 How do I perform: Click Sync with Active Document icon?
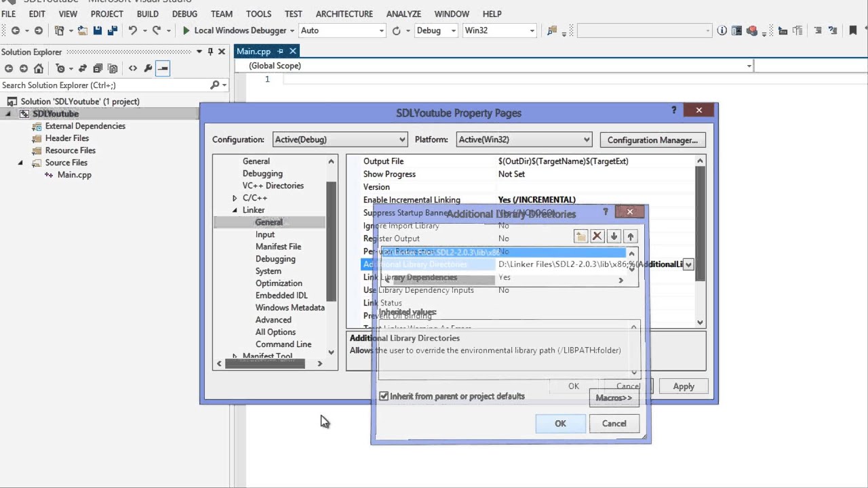pyautogui.click(x=83, y=68)
